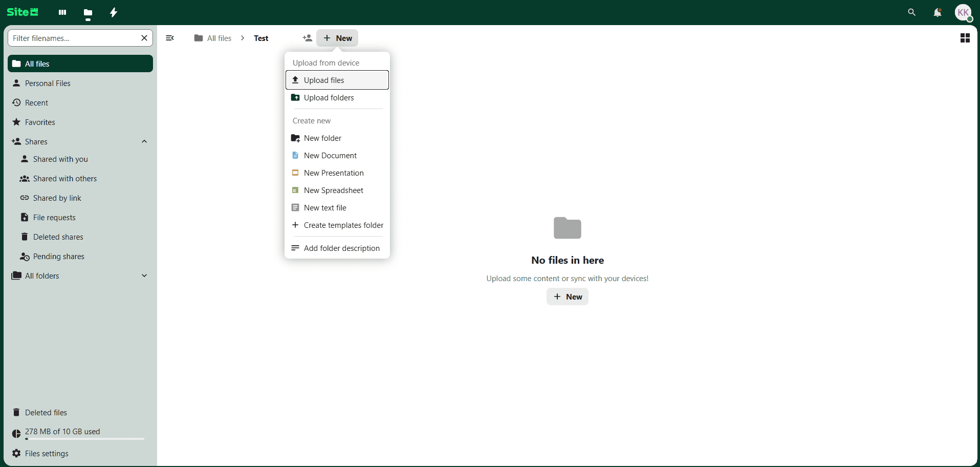Open the Dashboard app icon in top bar
The width and height of the screenshot is (980, 467).
click(62, 12)
